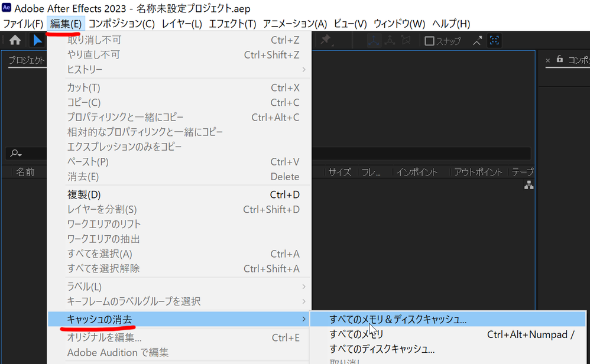Close the コンポ panel with x
This screenshot has height=364, width=590.
click(x=547, y=60)
